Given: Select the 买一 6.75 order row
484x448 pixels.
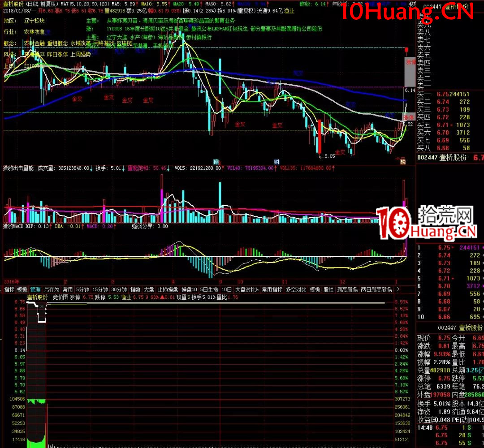Looking at the screenshot, I should [444, 94].
